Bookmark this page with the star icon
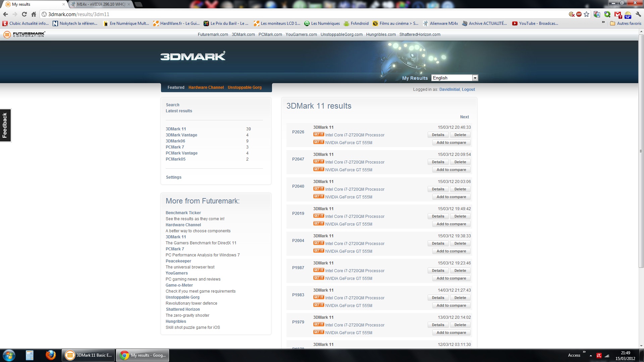The height and width of the screenshot is (362, 644). click(586, 14)
